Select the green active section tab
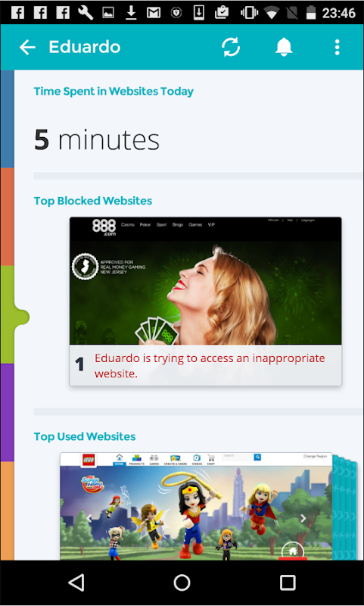 coord(11,314)
